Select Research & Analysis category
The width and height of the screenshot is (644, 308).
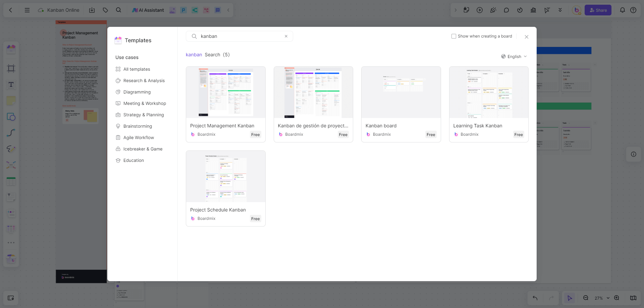click(x=140, y=81)
